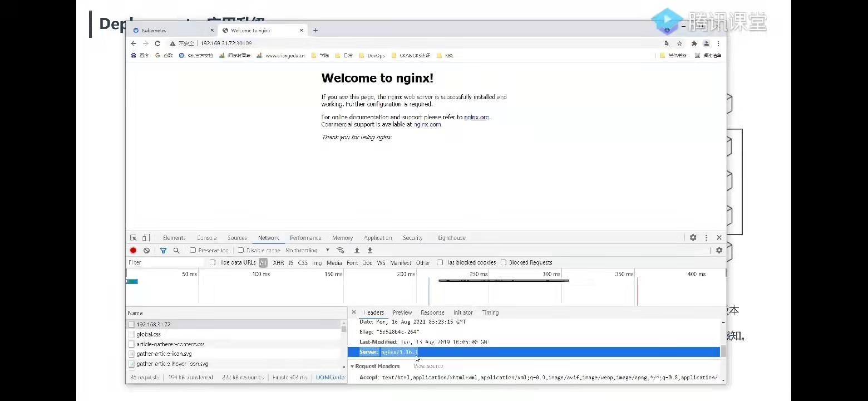The height and width of the screenshot is (401, 868).
Task: Filter requests by WS
Action: click(x=381, y=262)
